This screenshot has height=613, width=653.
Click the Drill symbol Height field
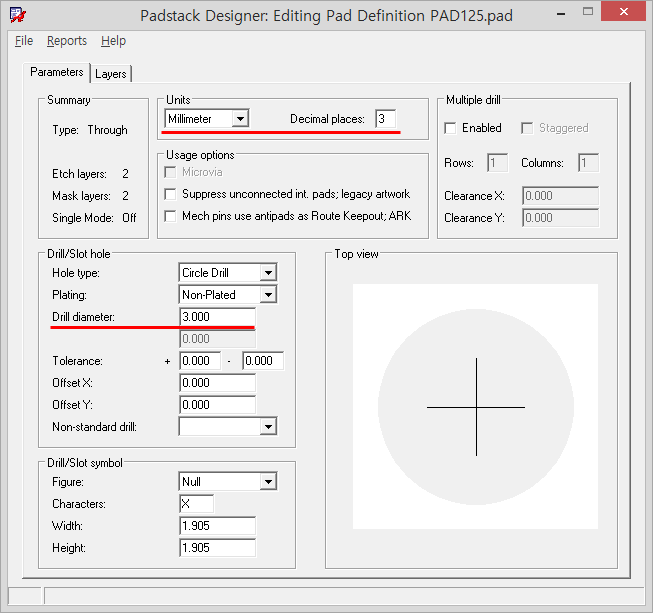(217, 548)
